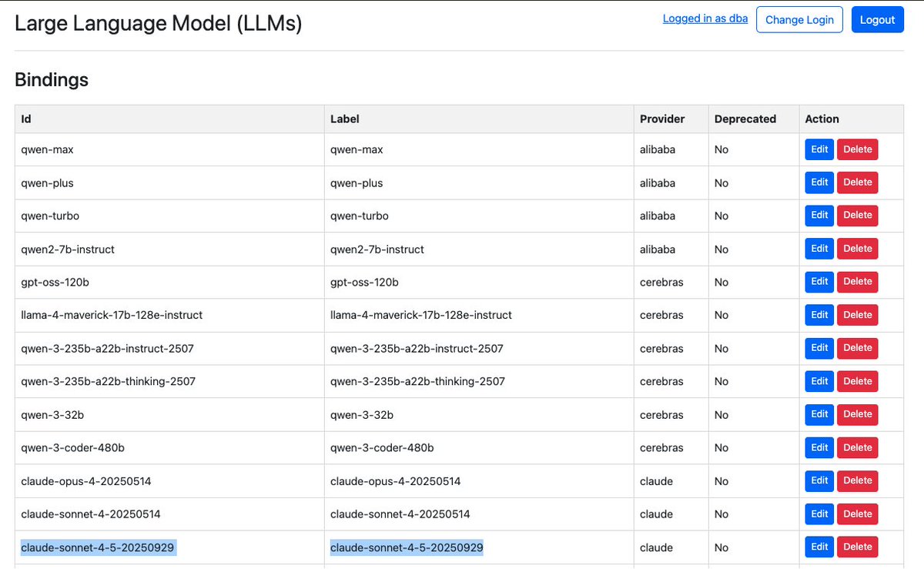The width and height of the screenshot is (924, 569).
Task: Open the Change Login button
Action: [x=799, y=19]
